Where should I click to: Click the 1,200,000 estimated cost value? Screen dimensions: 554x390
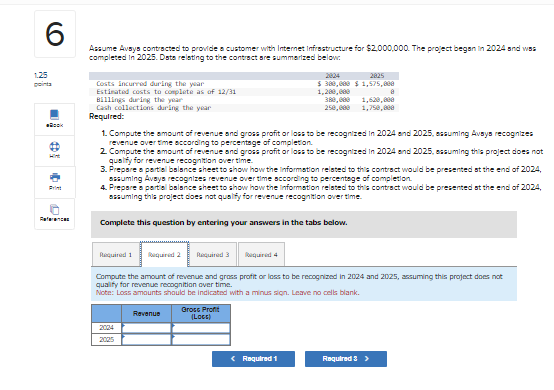334,92
